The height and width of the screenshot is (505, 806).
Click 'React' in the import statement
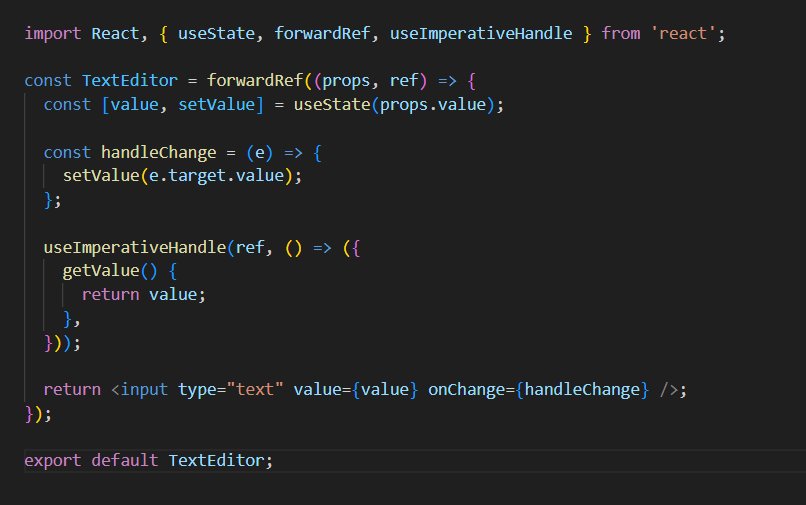(x=115, y=33)
